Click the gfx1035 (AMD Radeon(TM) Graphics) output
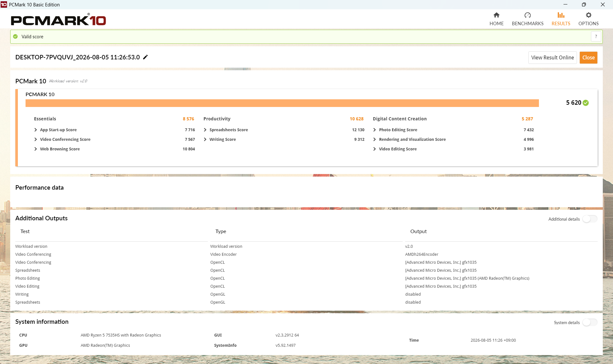This screenshot has height=364, width=613. (x=467, y=278)
